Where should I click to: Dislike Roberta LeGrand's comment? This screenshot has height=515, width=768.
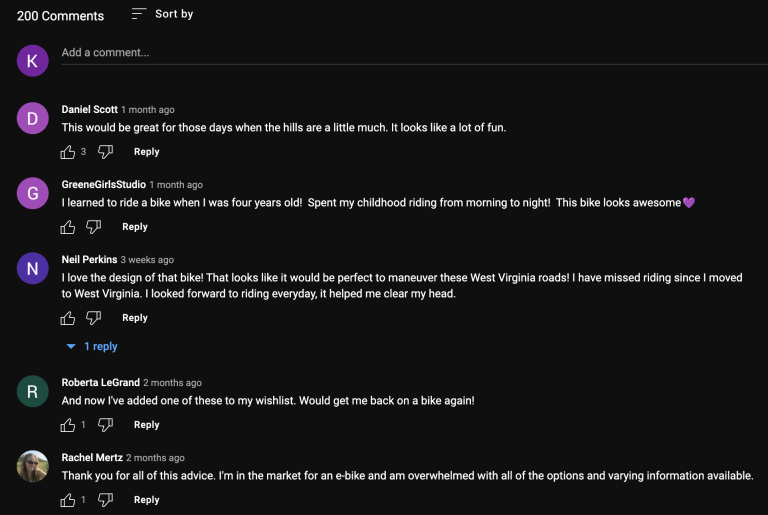[105, 425]
